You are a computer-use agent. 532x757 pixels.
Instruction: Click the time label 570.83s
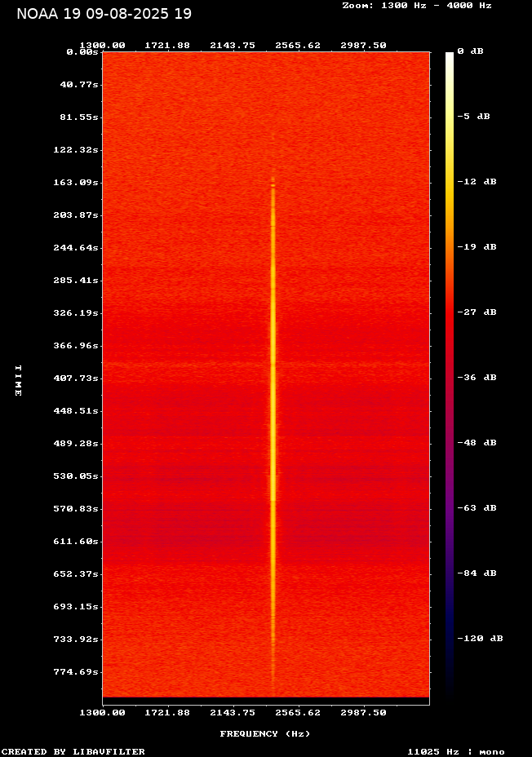(x=76, y=509)
